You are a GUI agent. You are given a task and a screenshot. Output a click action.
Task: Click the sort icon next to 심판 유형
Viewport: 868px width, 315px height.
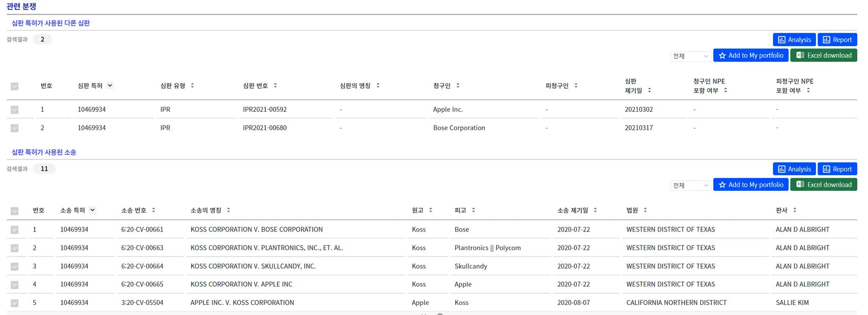coord(192,86)
